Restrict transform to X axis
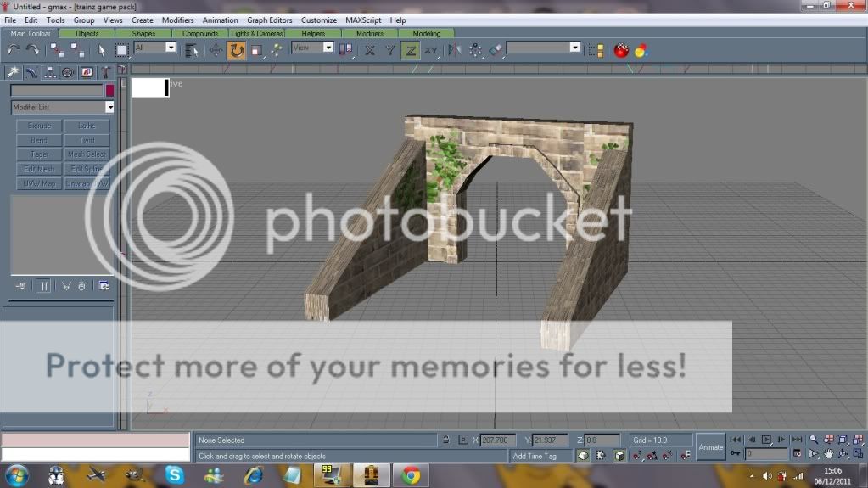This screenshot has width=868, height=488. [x=369, y=50]
